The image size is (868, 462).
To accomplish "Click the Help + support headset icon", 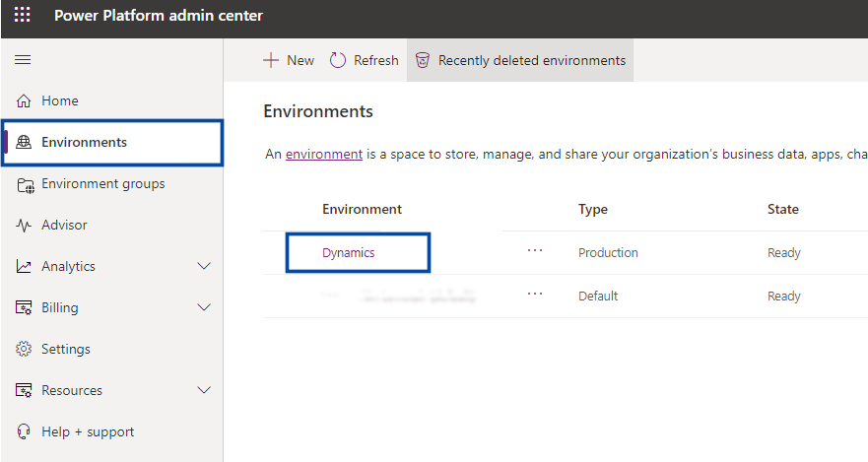I will (x=24, y=431).
